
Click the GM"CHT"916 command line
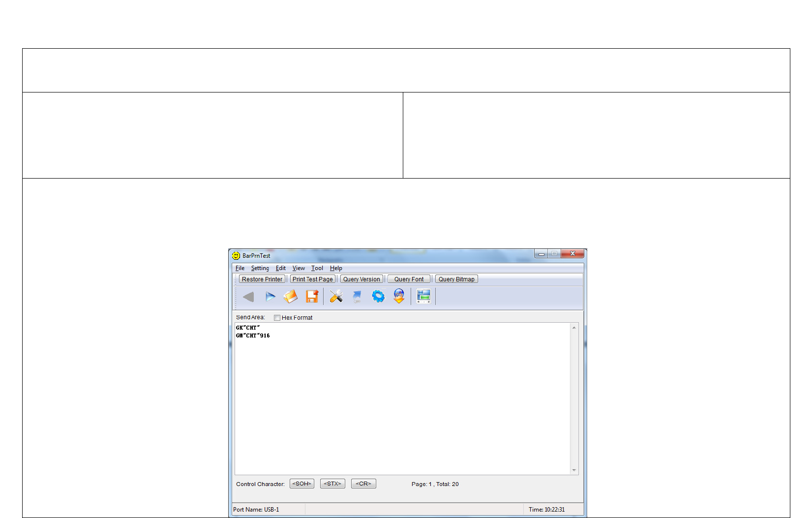tap(253, 335)
